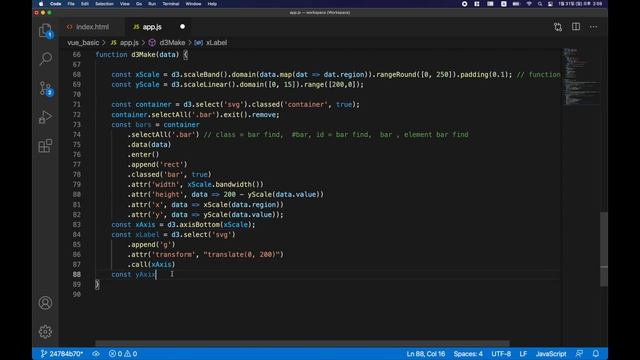640x360 pixels.
Task: Open the Terminal menu
Action: (171, 4)
